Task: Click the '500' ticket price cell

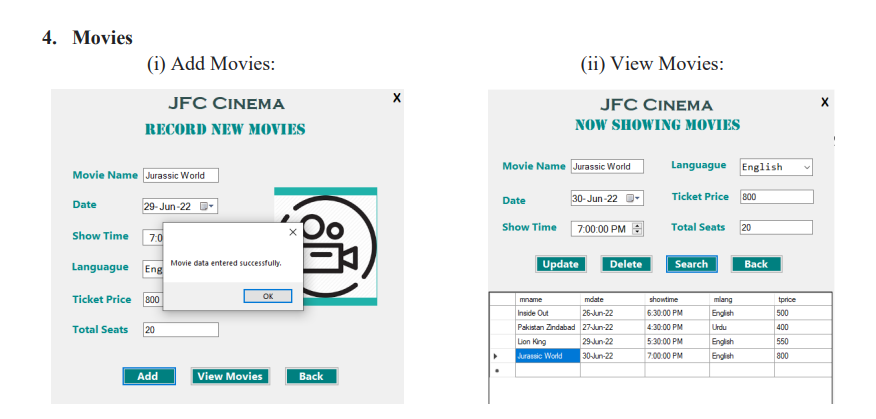Action: pos(803,313)
